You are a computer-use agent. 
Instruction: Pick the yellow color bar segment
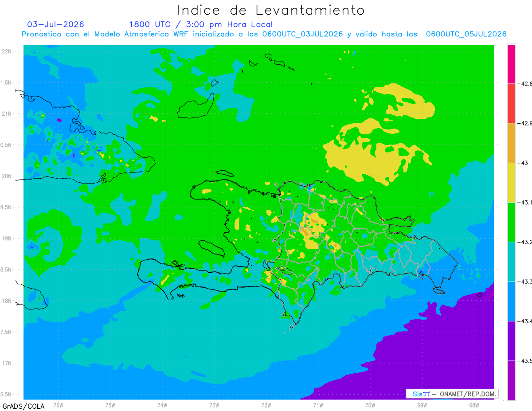coord(511,182)
